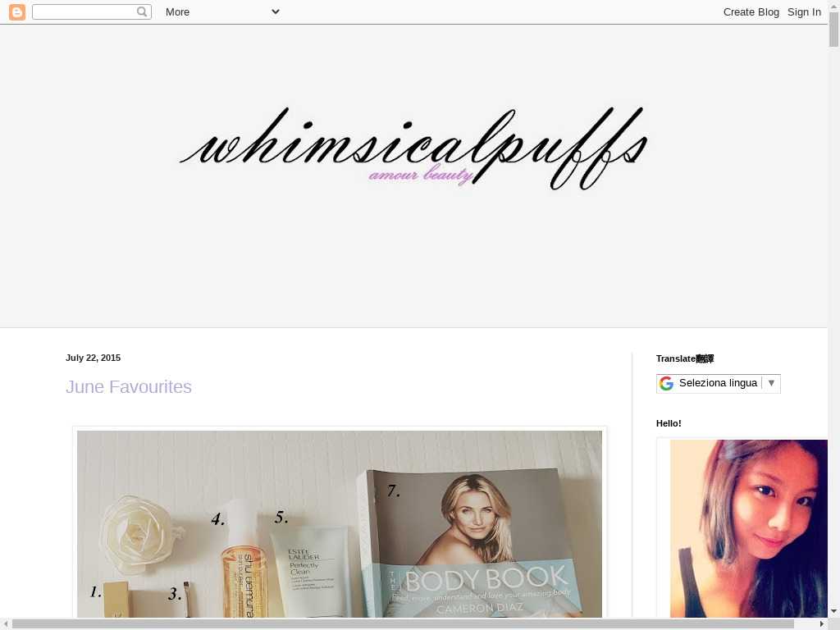Screen dimensions: 840x630
Task: Click the horizontal scrollbar right arrow
Action: tap(821, 623)
